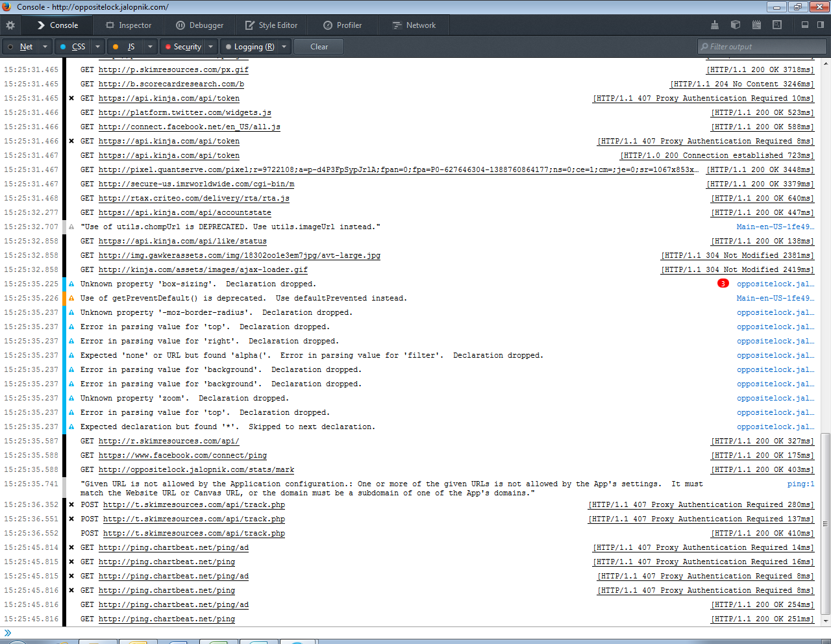Switch to the Profiler tab
Image resolution: width=831 pixels, height=644 pixels.
point(342,25)
